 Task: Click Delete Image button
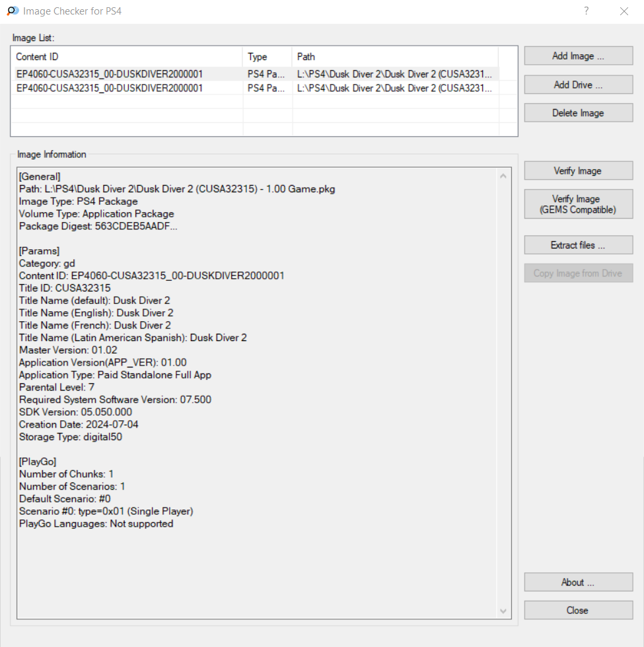click(x=579, y=112)
